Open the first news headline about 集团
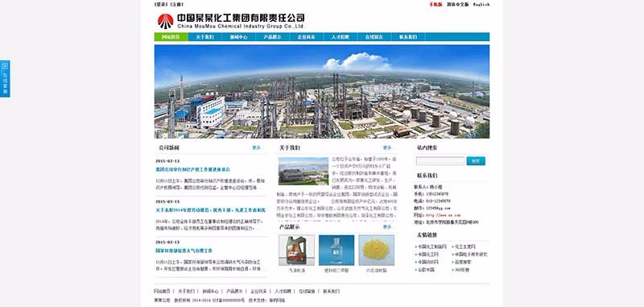 click(192, 169)
